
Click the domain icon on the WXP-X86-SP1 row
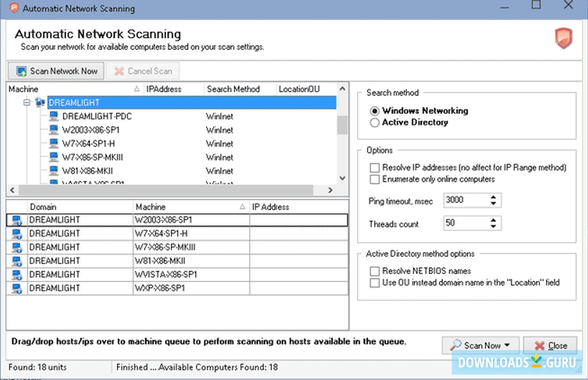(16, 287)
